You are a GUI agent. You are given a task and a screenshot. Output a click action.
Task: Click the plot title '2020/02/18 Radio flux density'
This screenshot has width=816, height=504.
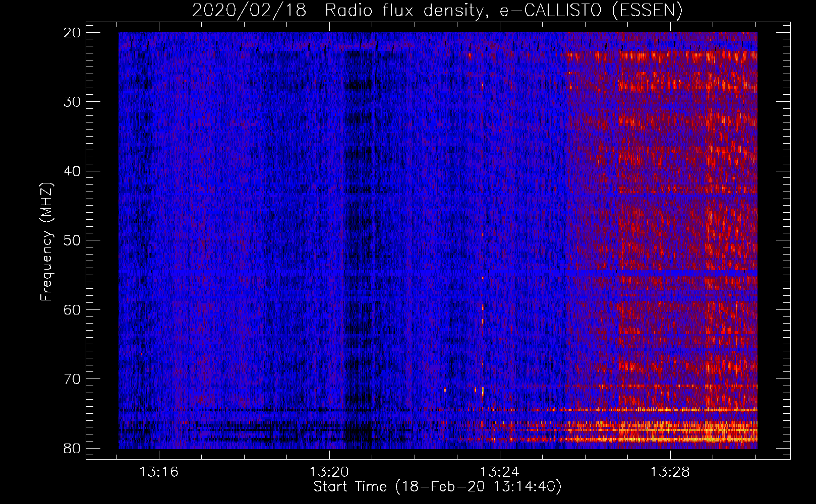pyautogui.click(x=437, y=10)
